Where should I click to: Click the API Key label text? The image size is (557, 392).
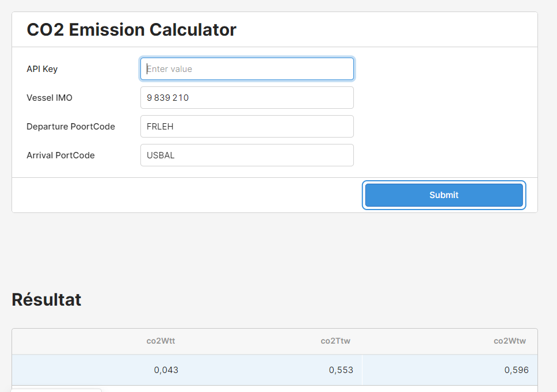coord(42,68)
